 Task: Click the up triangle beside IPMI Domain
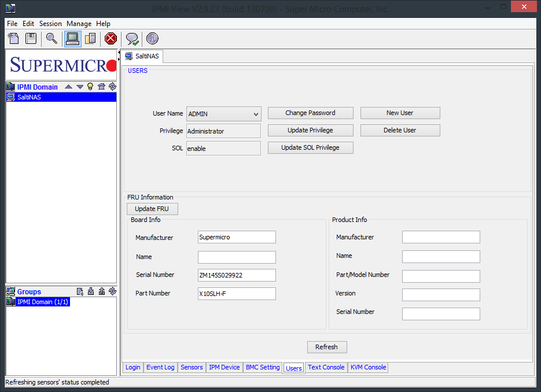point(69,87)
